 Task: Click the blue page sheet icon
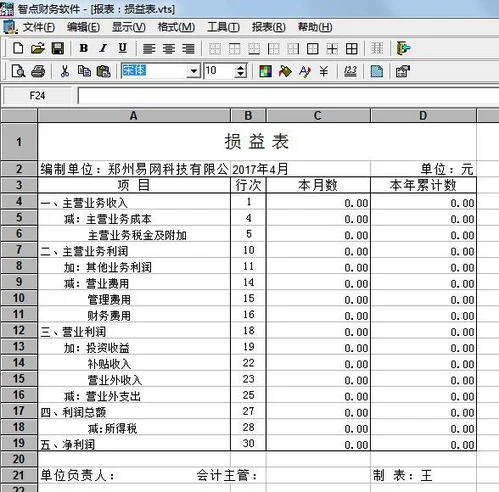click(377, 71)
